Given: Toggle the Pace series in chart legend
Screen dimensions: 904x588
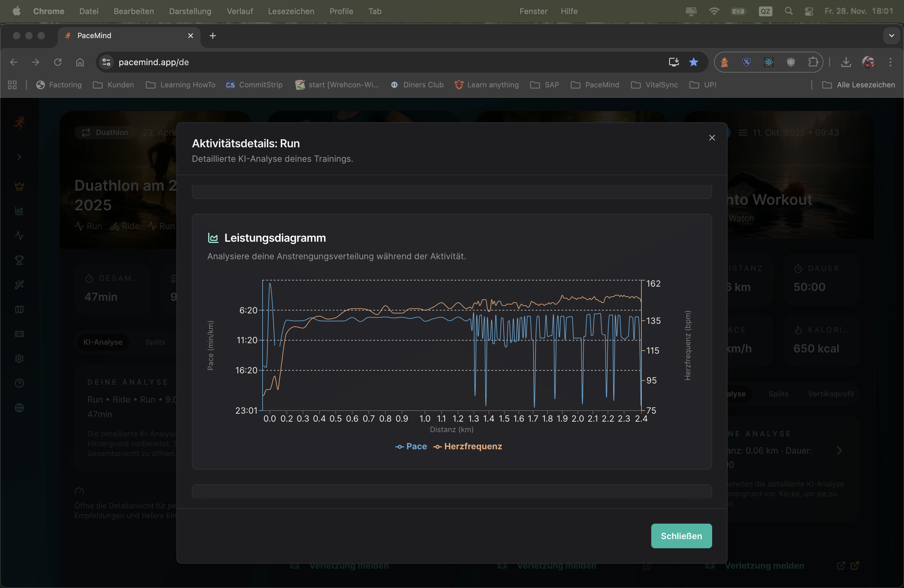Looking at the screenshot, I should [x=411, y=446].
